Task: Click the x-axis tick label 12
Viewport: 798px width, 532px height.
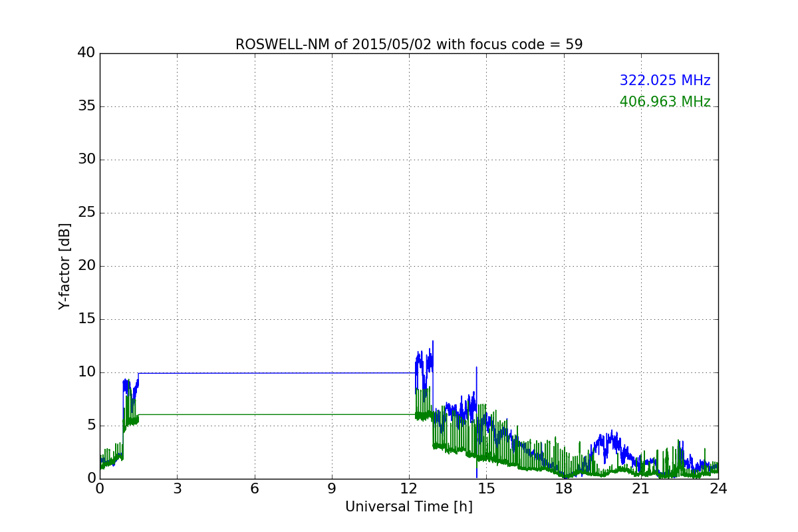Action: coord(409,489)
